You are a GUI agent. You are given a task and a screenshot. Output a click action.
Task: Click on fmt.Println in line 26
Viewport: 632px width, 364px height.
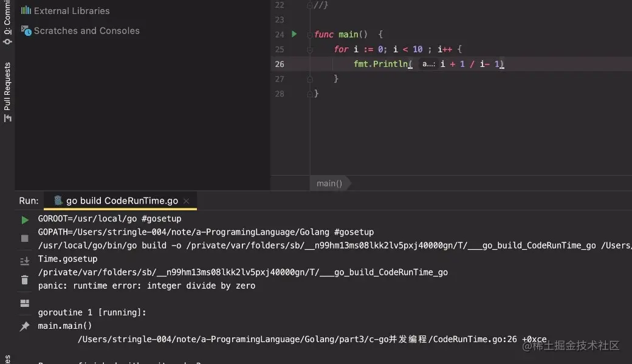(x=380, y=64)
